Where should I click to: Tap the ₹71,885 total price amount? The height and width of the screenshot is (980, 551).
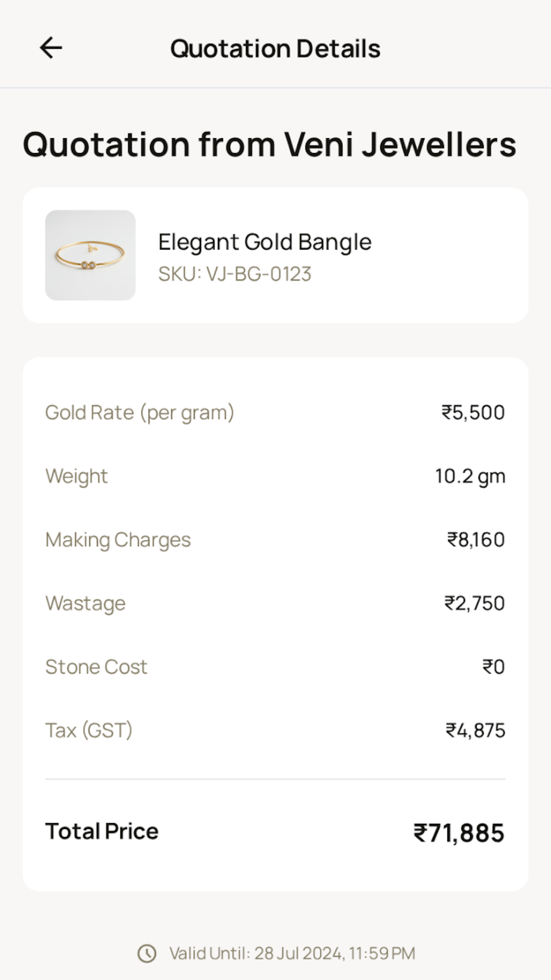pos(459,833)
